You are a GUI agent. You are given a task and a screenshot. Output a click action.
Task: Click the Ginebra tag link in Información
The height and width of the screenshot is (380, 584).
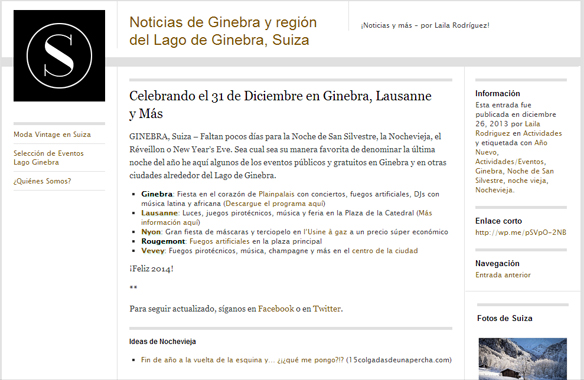[488, 171]
